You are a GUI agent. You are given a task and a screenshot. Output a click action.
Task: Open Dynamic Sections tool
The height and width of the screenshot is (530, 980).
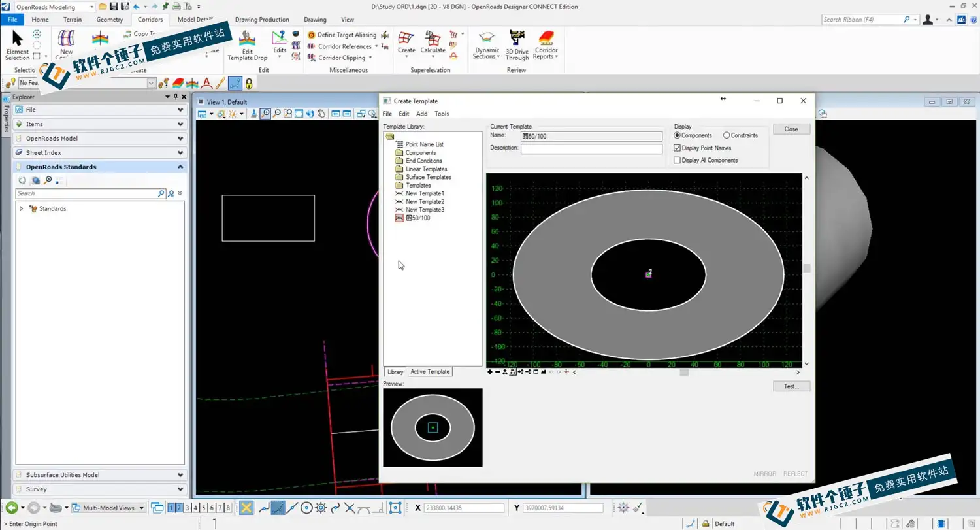coord(487,45)
